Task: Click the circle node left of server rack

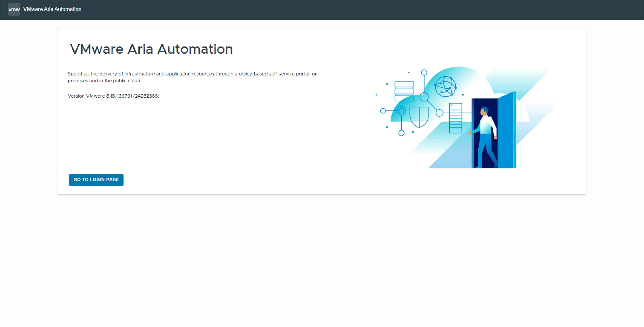Action: click(439, 113)
